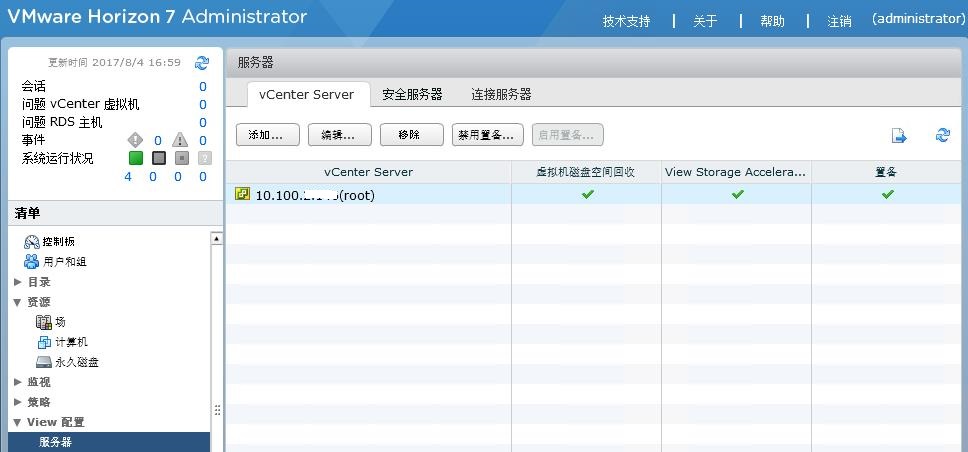Click the vCenter server icon beside 10.100
Screen dimensions: 968x452
[243, 195]
